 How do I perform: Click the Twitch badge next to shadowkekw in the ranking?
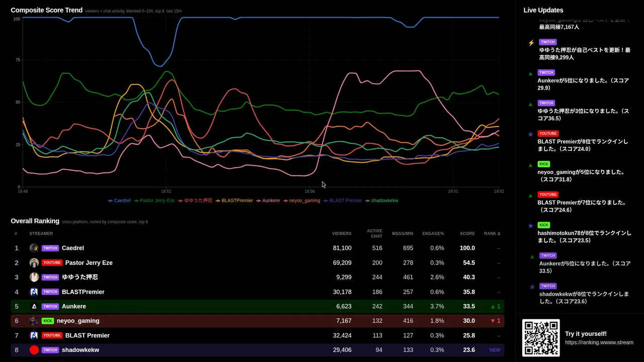50,350
